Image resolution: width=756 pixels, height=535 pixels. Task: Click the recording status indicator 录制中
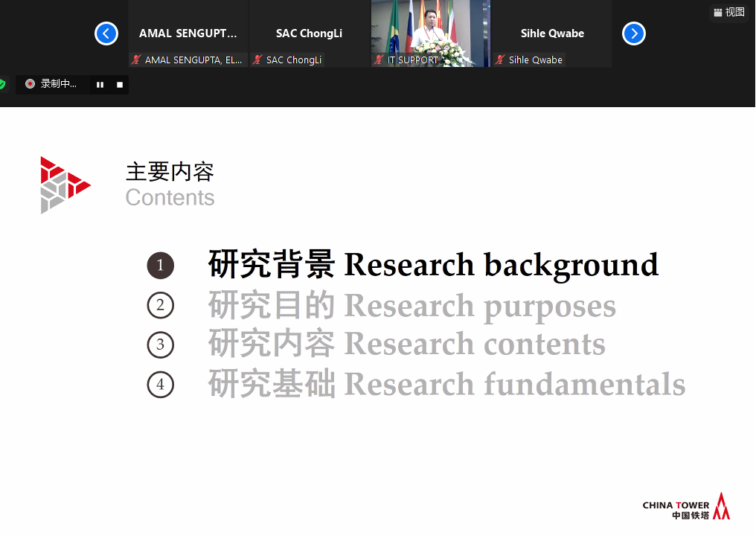point(52,84)
